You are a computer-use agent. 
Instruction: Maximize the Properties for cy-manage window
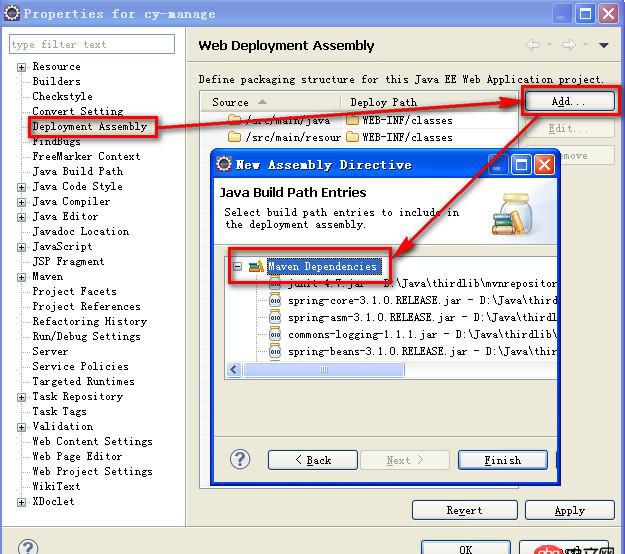tap(585, 14)
